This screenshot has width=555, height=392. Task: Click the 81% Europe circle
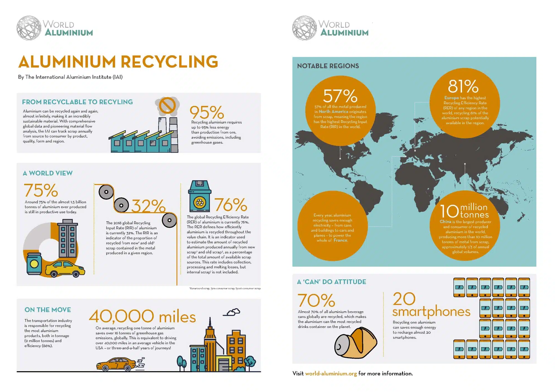(x=465, y=103)
